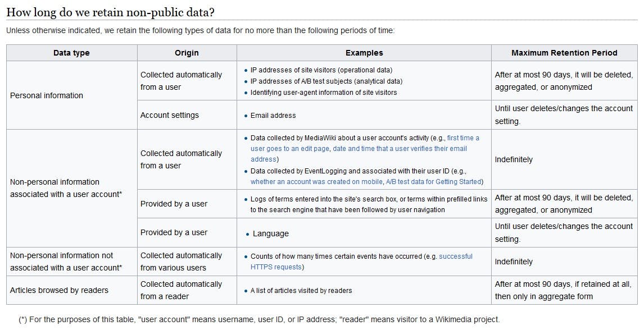
Task: Click "Collected automatically from a reader" cell
Action: pos(181,290)
